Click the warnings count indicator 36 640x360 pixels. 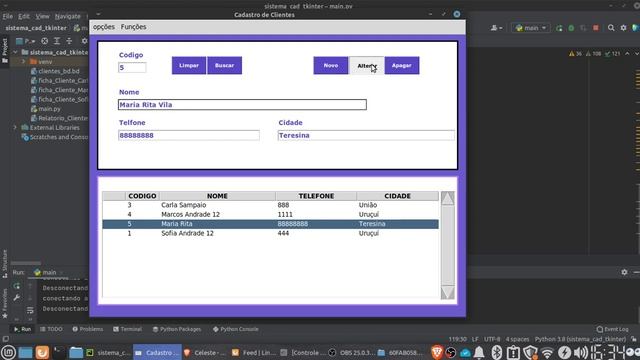pyautogui.click(x=575, y=53)
